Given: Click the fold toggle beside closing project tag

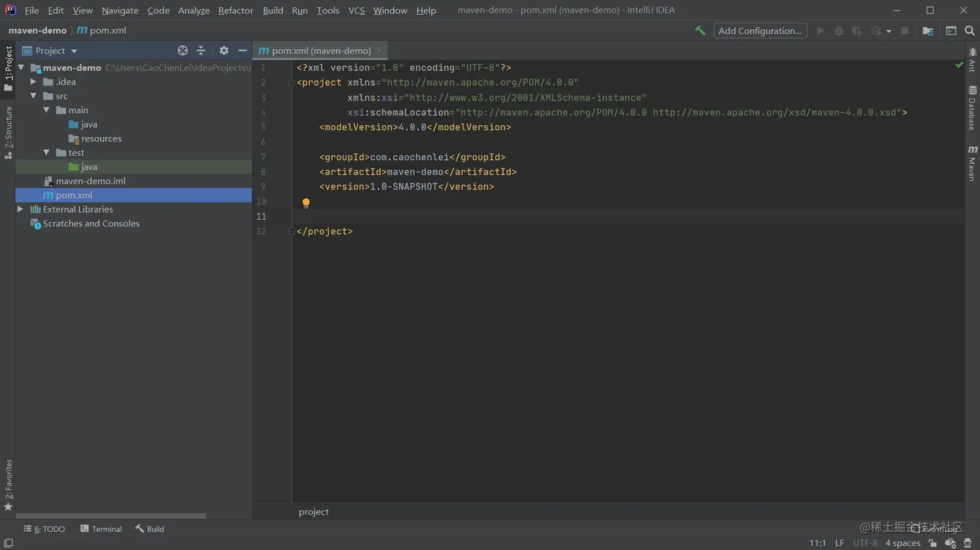Looking at the screenshot, I should pyautogui.click(x=291, y=231).
